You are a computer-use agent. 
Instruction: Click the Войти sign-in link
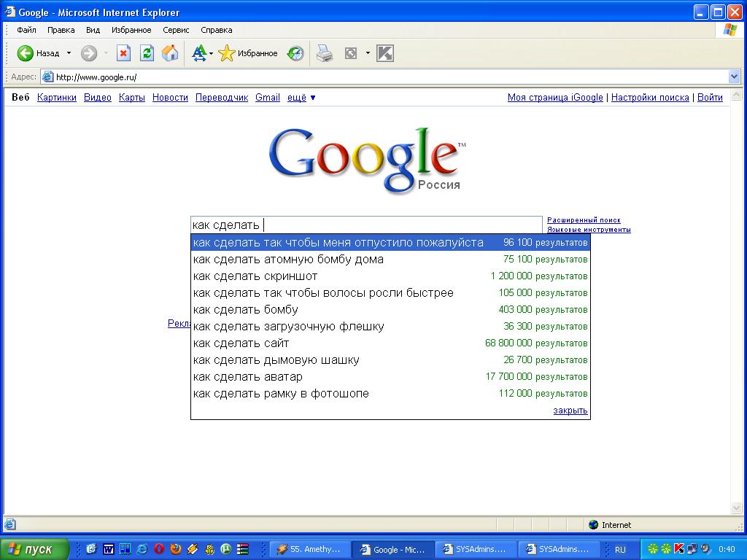710,98
